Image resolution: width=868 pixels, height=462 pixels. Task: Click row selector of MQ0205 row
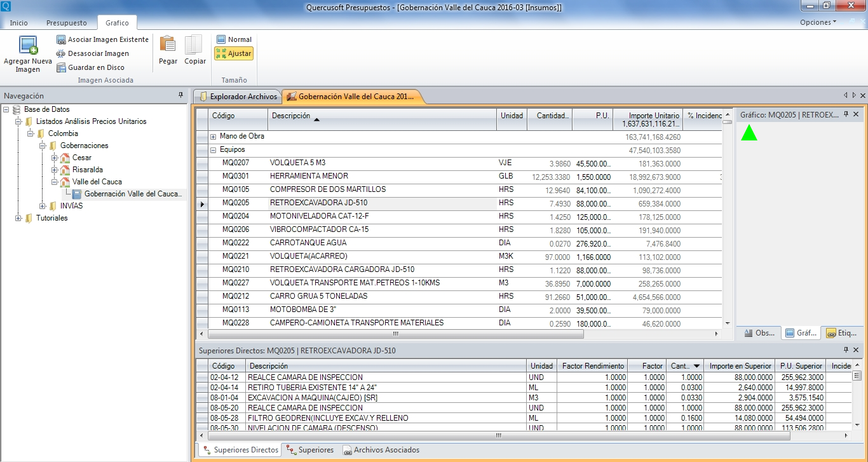(x=202, y=204)
